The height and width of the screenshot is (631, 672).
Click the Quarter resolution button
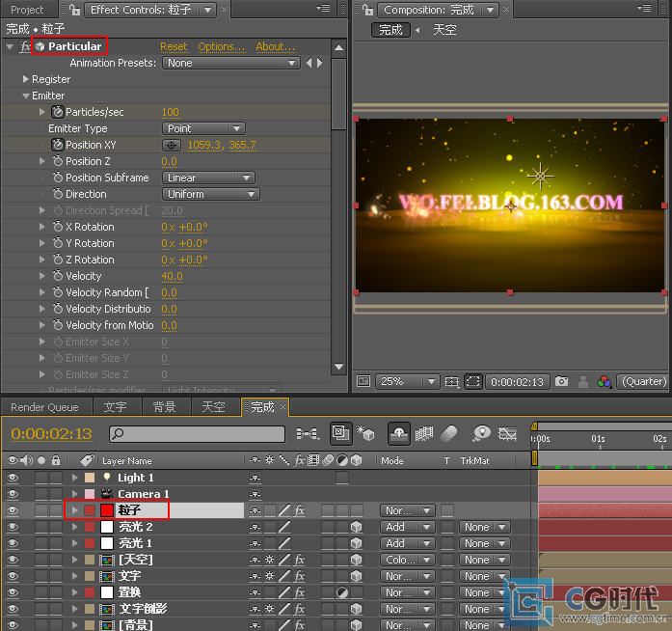[x=644, y=381]
